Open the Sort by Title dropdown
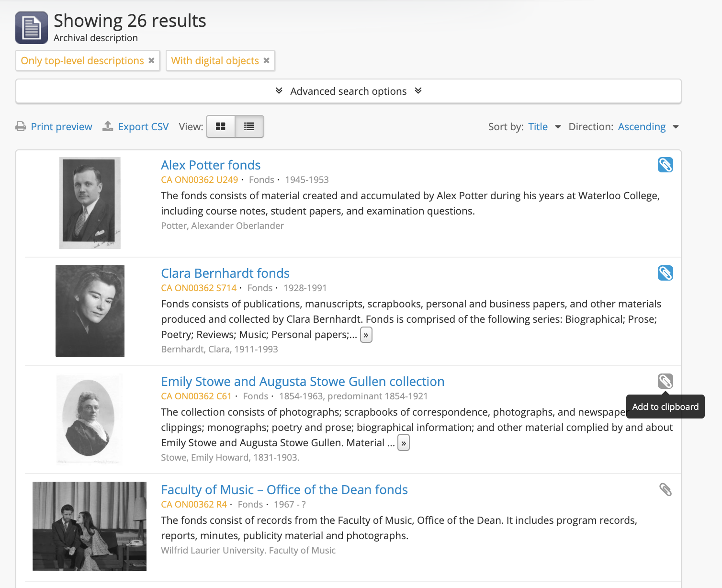 (x=544, y=126)
